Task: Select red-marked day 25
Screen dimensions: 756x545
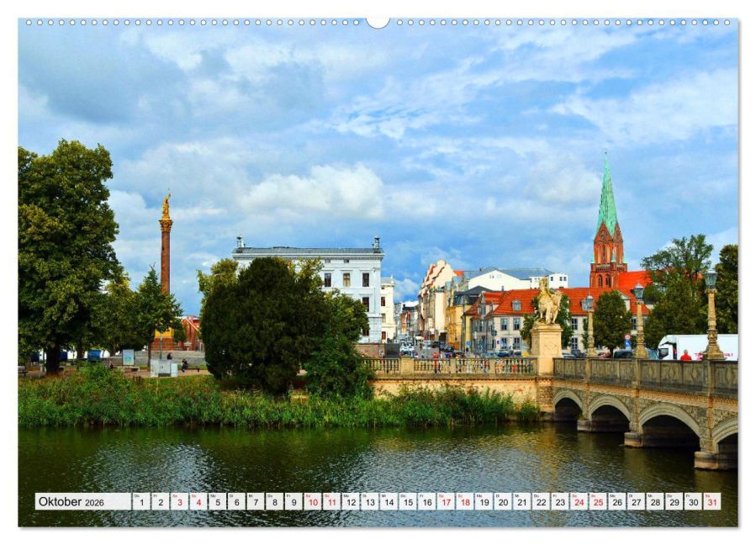Action: 597,501
